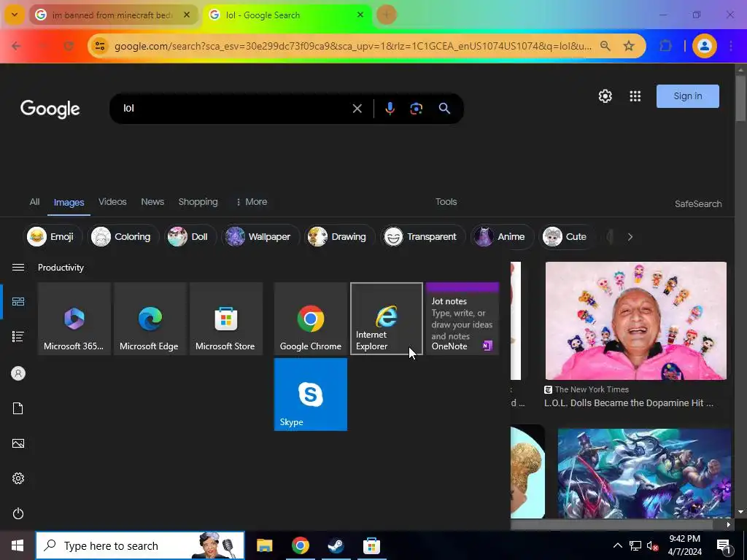Open the Google apps grid
The image size is (747, 560).
pos(635,96)
